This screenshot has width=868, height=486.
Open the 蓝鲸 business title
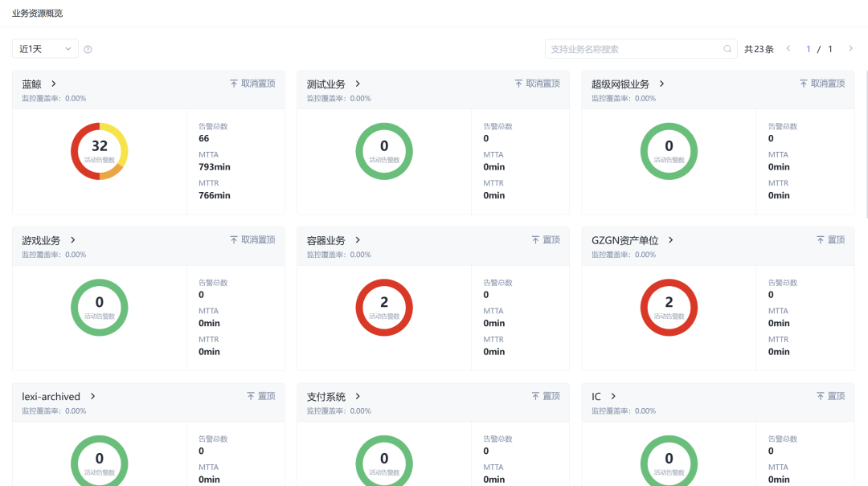point(31,84)
